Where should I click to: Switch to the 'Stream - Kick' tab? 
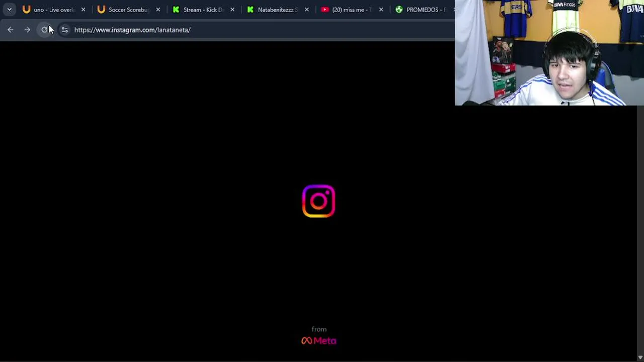[x=202, y=10]
